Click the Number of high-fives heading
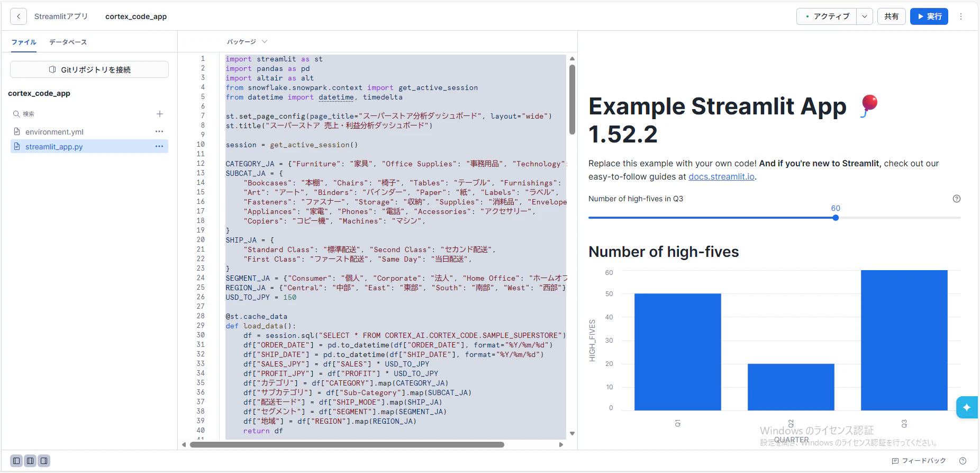Image resolution: width=980 pixels, height=473 pixels. (x=664, y=252)
